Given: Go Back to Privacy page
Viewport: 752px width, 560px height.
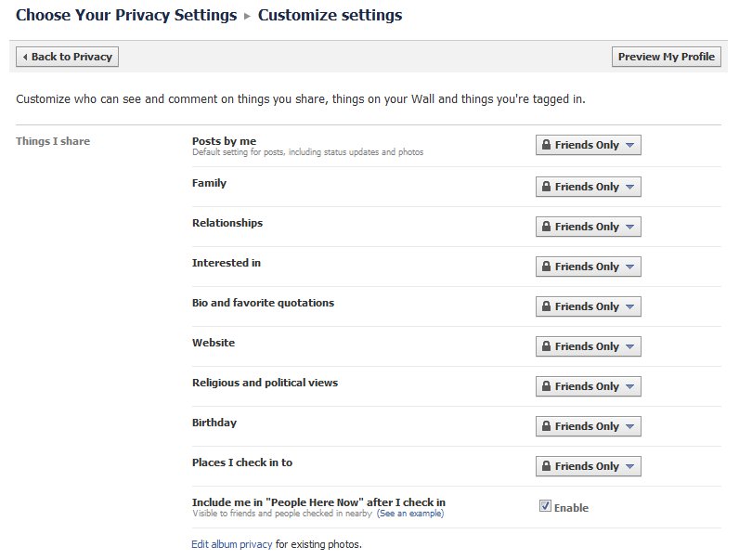Looking at the screenshot, I should pos(67,57).
